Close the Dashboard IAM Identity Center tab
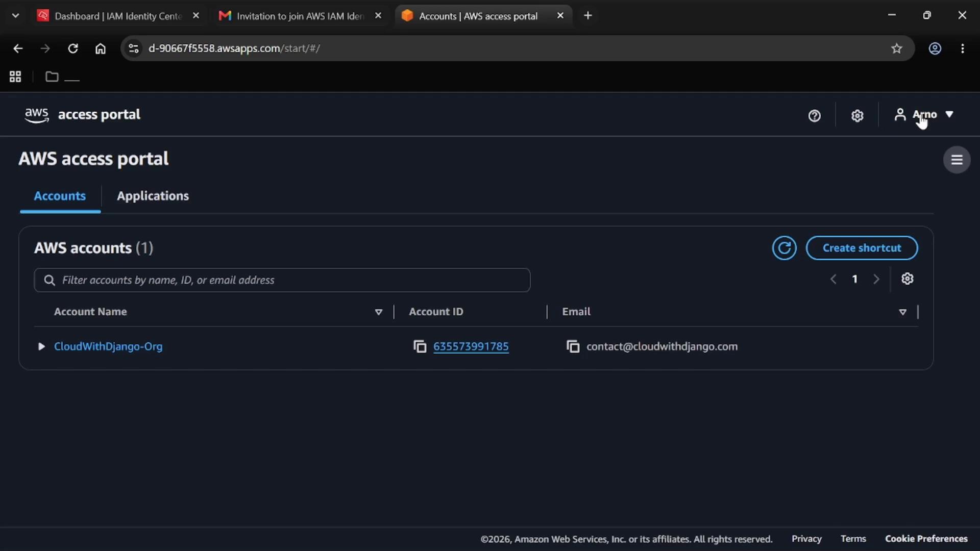The height and width of the screenshot is (551, 980). click(x=195, y=16)
